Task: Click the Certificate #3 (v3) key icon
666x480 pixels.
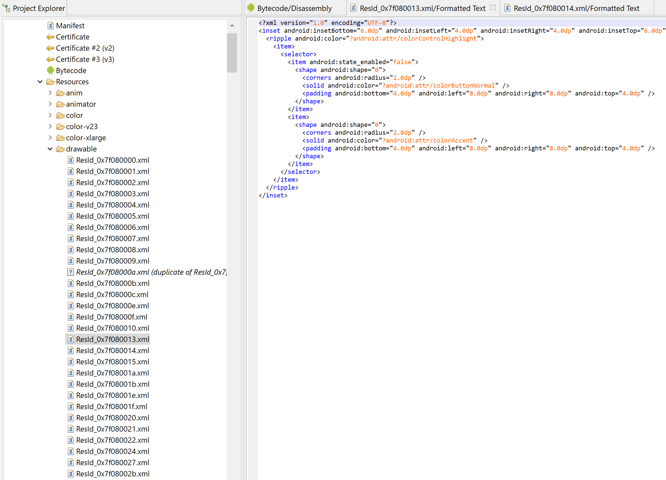Action: coord(50,59)
